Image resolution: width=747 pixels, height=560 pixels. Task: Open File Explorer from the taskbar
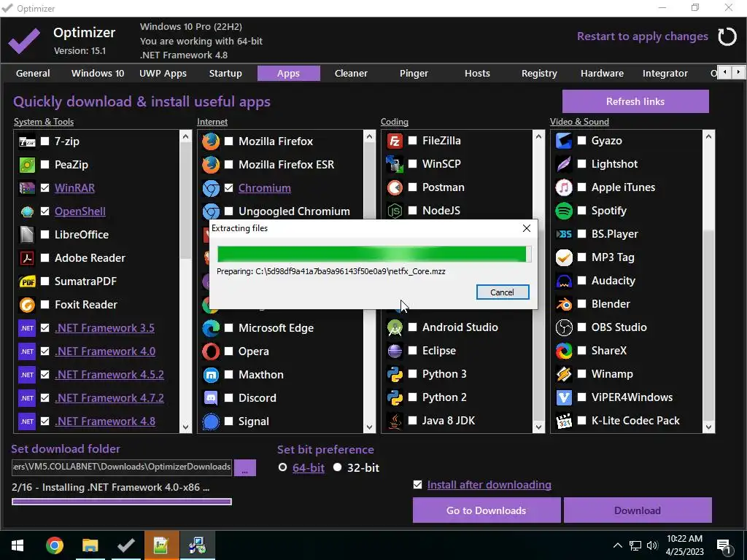tap(90, 545)
